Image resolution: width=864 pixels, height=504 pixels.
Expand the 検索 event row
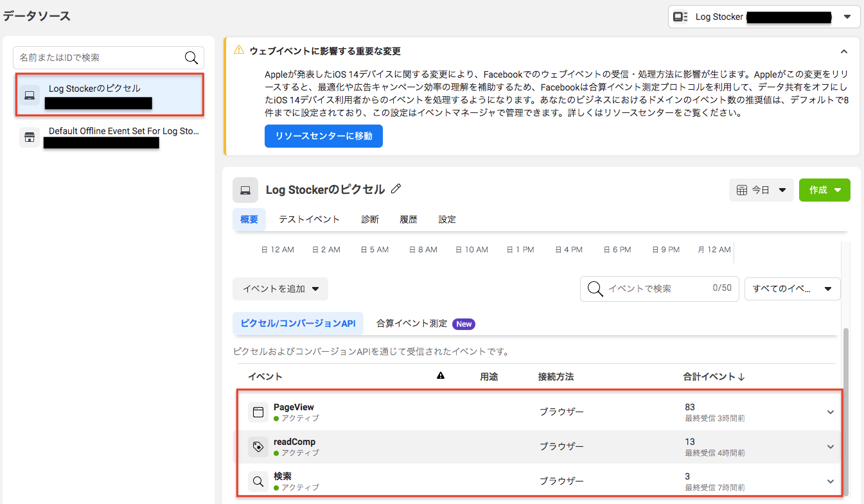tap(831, 482)
